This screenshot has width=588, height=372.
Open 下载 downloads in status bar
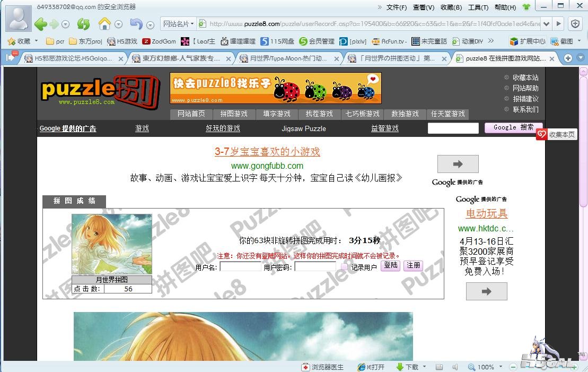[407, 367]
